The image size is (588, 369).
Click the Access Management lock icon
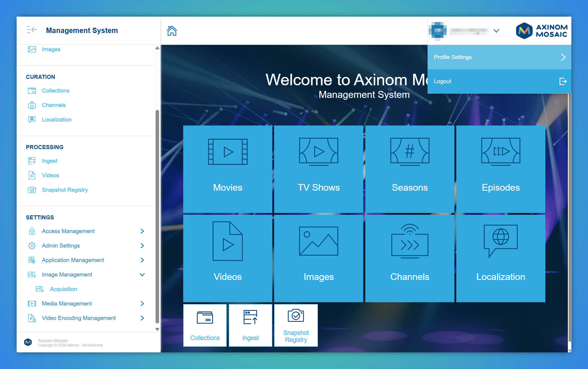[x=32, y=231]
